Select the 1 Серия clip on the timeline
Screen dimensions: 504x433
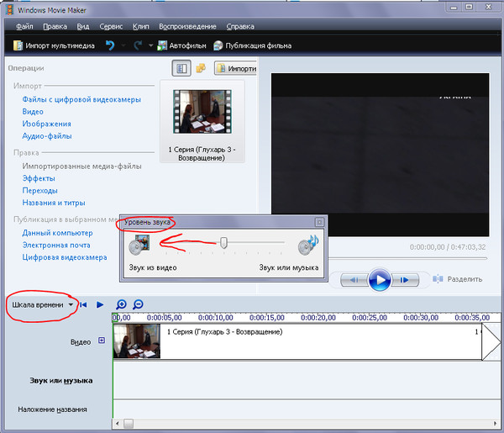coord(297,341)
